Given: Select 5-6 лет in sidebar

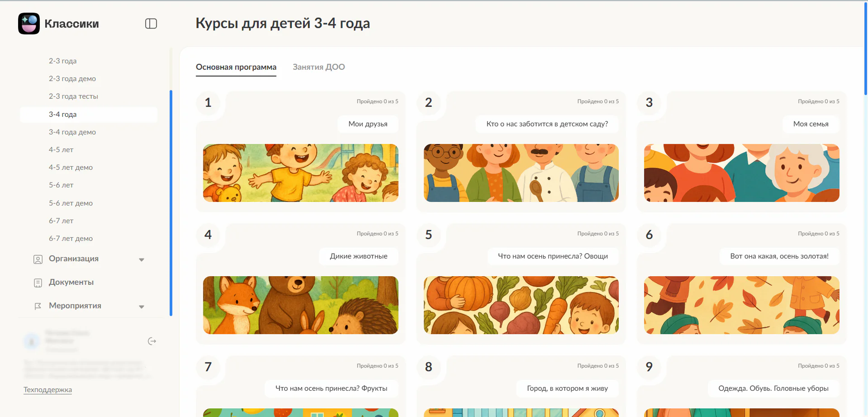Looking at the screenshot, I should (61, 185).
